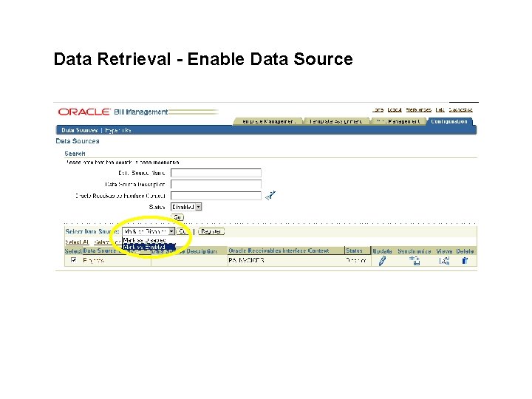The height and width of the screenshot is (399, 532).
Task: Click the Oracle Receivables Interface Context input field
Action: pos(216,196)
